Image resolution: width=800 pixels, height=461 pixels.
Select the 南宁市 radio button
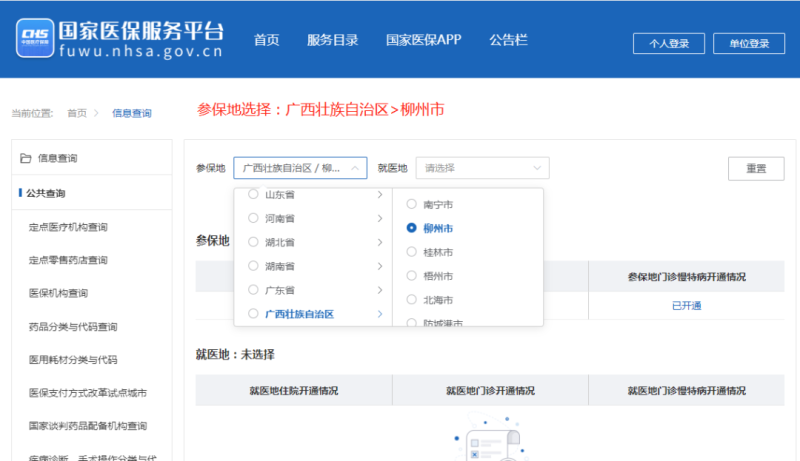click(x=411, y=204)
